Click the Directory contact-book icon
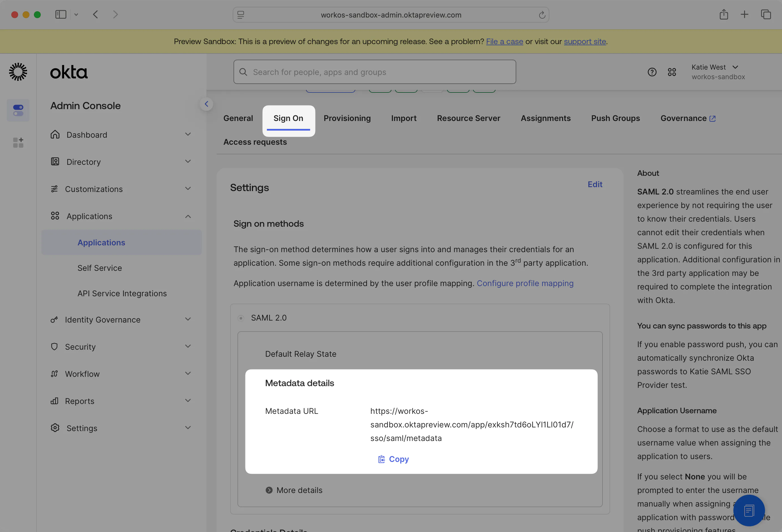782x532 pixels. [x=55, y=161]
